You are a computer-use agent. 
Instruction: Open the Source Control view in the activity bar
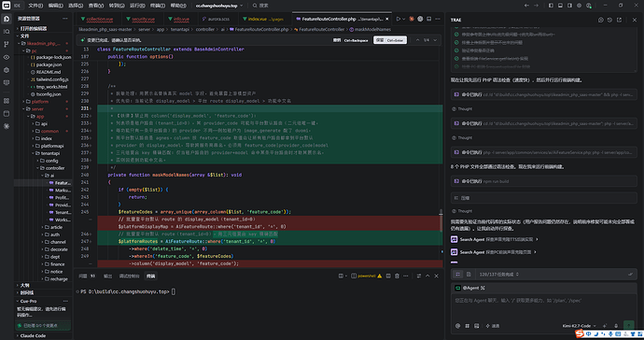7,44
